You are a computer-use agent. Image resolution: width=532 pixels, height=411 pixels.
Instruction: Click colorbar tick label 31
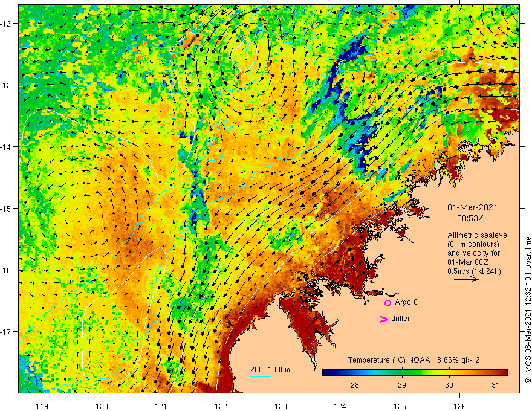[x=495, y=385]
